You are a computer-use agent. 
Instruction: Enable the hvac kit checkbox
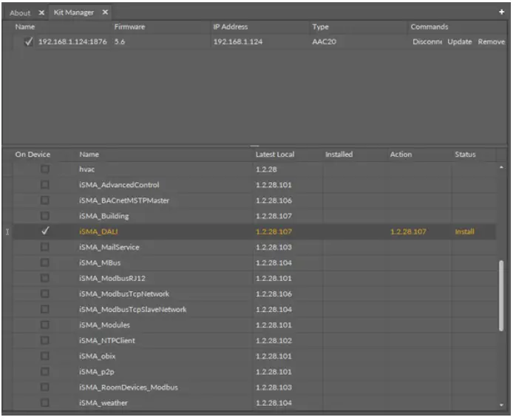click(45, 169)
